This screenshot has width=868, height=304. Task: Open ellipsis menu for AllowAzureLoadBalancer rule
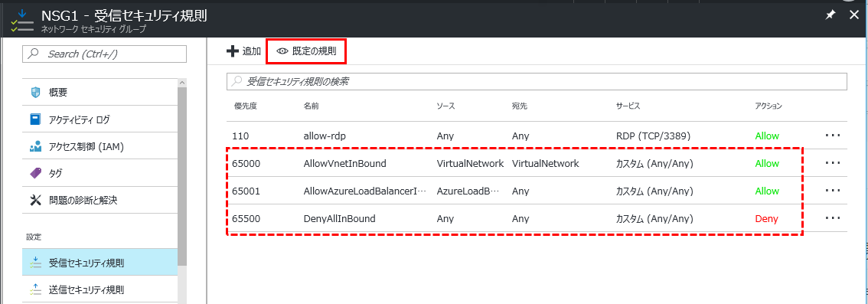tap(833, 191)
